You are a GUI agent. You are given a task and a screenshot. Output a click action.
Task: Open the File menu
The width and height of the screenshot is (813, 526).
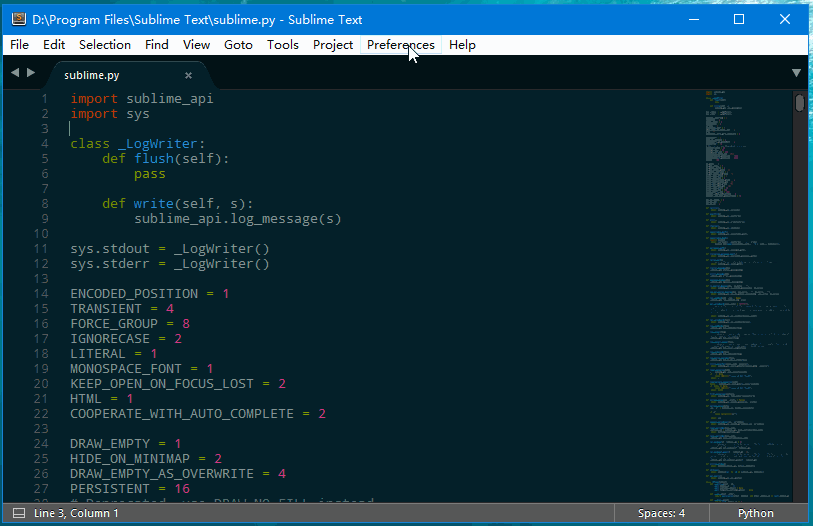19,45
